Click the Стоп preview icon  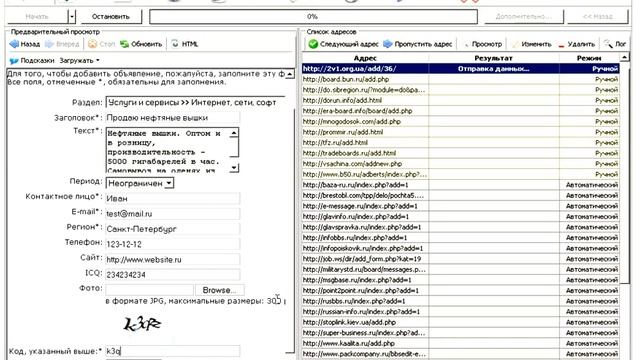click(93, 44)
